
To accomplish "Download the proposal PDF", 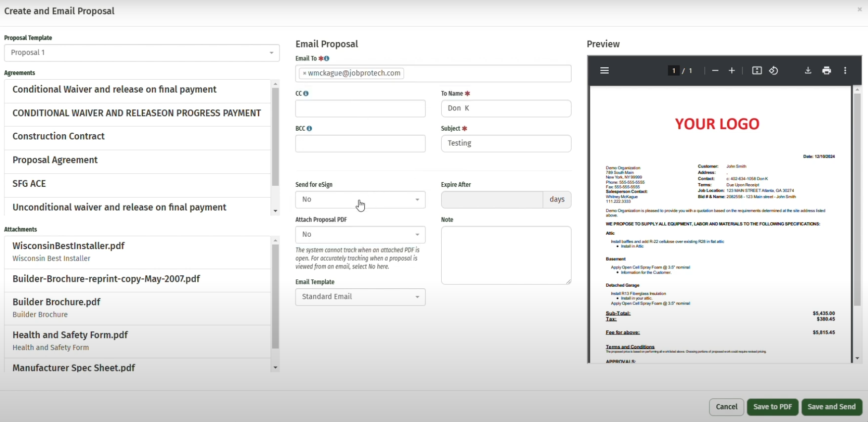I will coord(808,71).
